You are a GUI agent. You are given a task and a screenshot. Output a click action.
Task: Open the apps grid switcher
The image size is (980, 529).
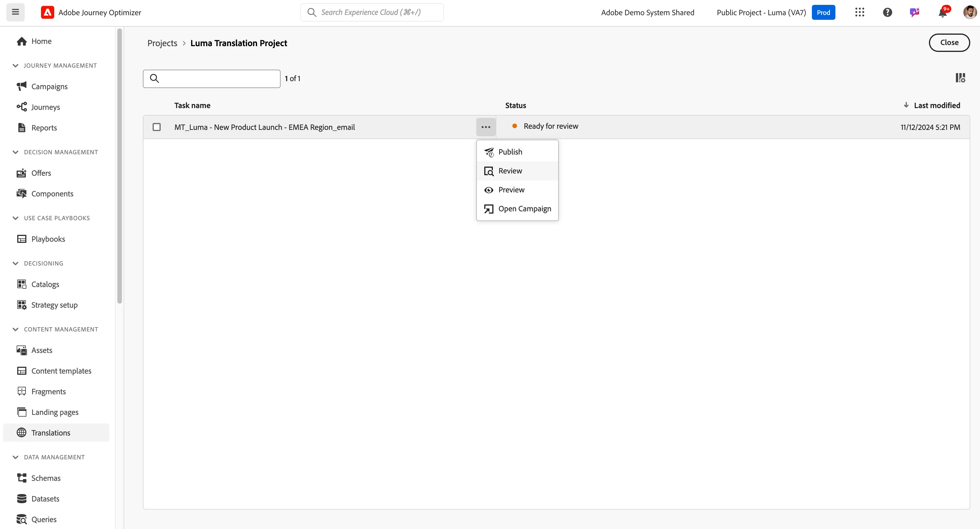coord(860,13)
